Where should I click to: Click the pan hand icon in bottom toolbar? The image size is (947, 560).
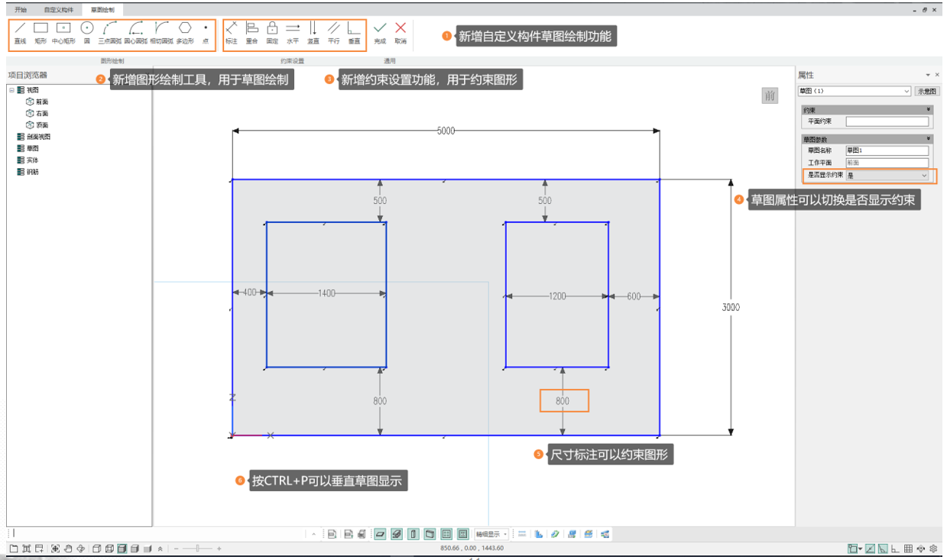(68, 549)
